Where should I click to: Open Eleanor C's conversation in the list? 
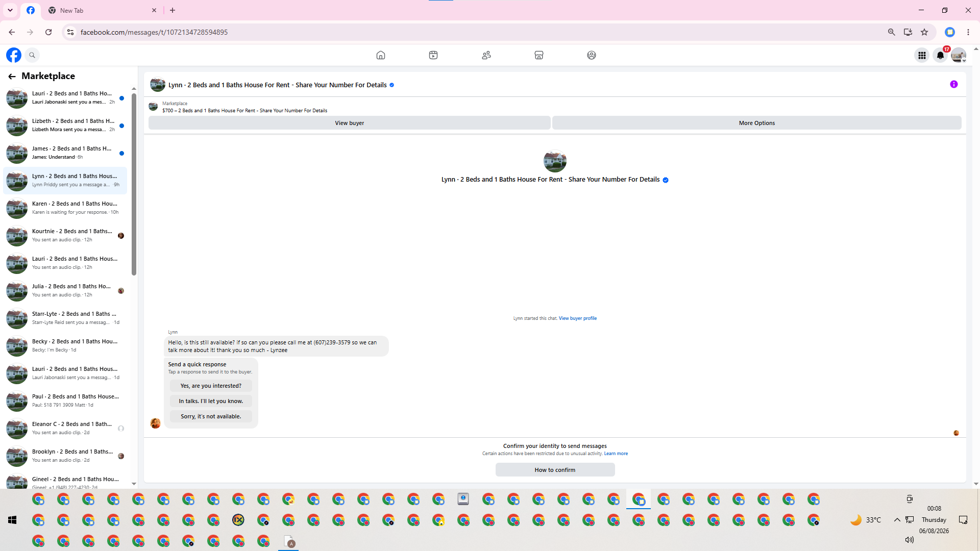tap(65, 429)
